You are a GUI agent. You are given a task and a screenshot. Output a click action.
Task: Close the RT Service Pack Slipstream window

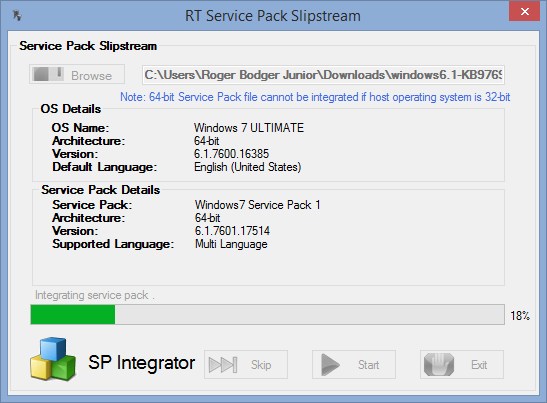524,12
